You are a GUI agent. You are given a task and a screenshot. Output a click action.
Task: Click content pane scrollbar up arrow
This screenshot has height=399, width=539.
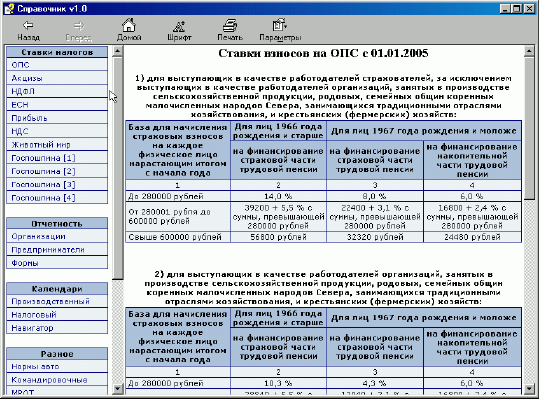(x=529, y=52)
